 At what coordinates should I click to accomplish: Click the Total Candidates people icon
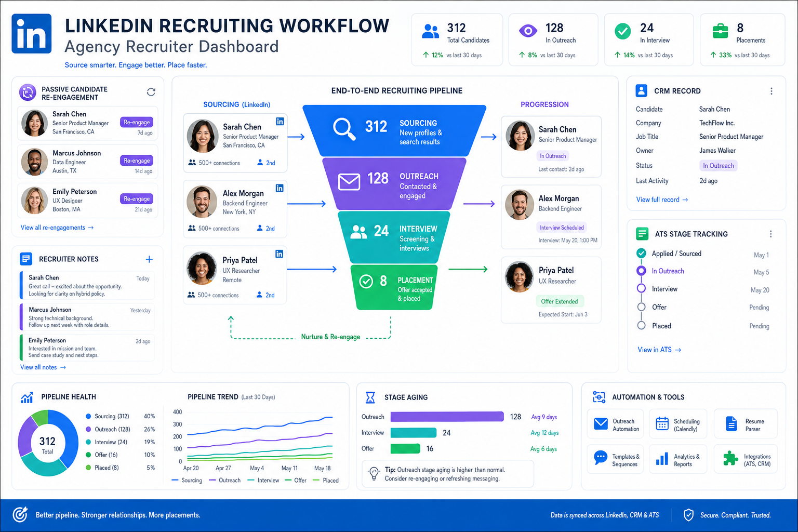click(431, 32)
